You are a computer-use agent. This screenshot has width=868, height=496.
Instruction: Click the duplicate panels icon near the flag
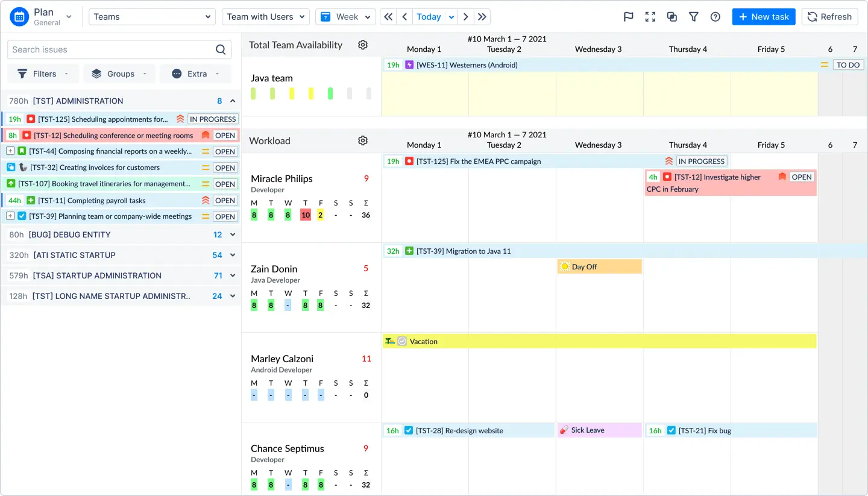[x=671, y=16]
